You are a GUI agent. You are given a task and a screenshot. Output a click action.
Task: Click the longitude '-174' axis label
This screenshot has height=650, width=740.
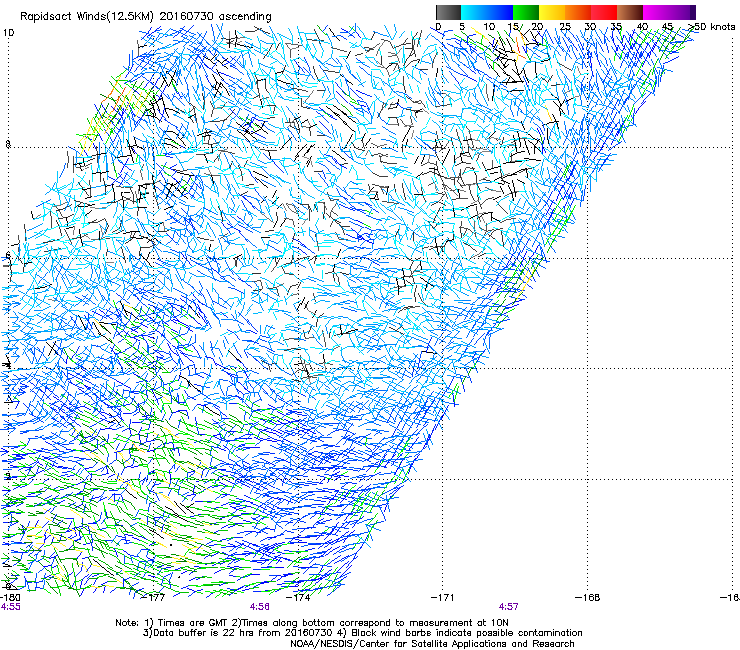[299, 597]
